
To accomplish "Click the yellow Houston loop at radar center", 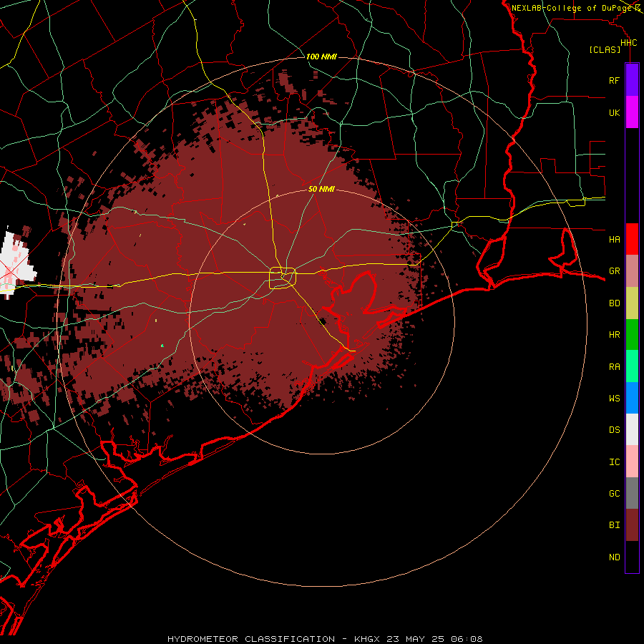I will (x=283, y=278).
